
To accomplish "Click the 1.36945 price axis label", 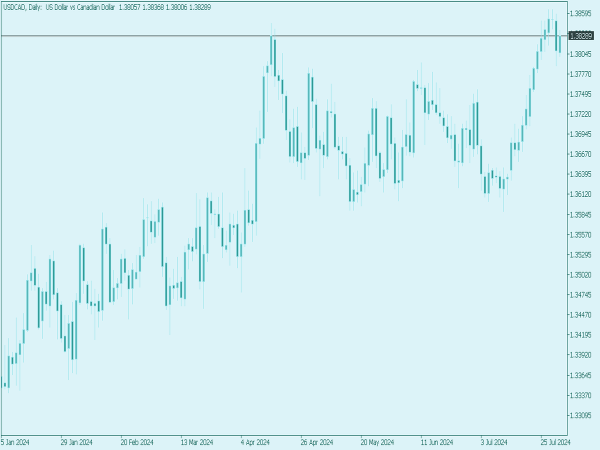I will click(580, 134).
